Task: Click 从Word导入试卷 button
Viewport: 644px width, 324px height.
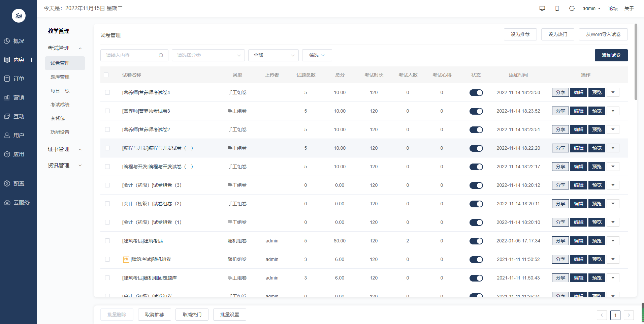Action: coord(603,34)
